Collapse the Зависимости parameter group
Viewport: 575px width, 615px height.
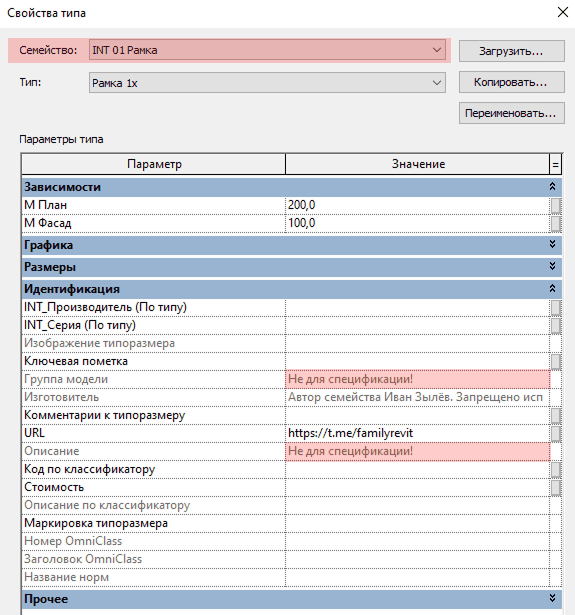[552, 187]
